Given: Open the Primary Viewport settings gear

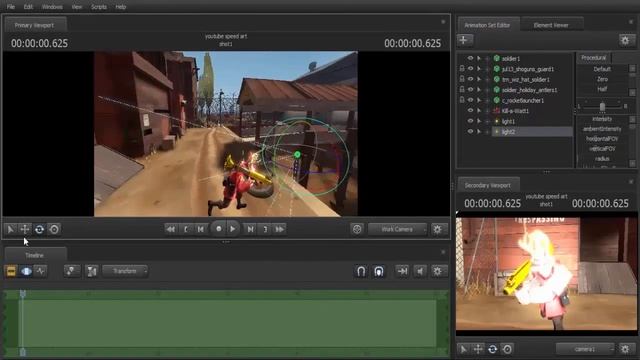Looking at the screenshot, I should (x=438, y=229).
